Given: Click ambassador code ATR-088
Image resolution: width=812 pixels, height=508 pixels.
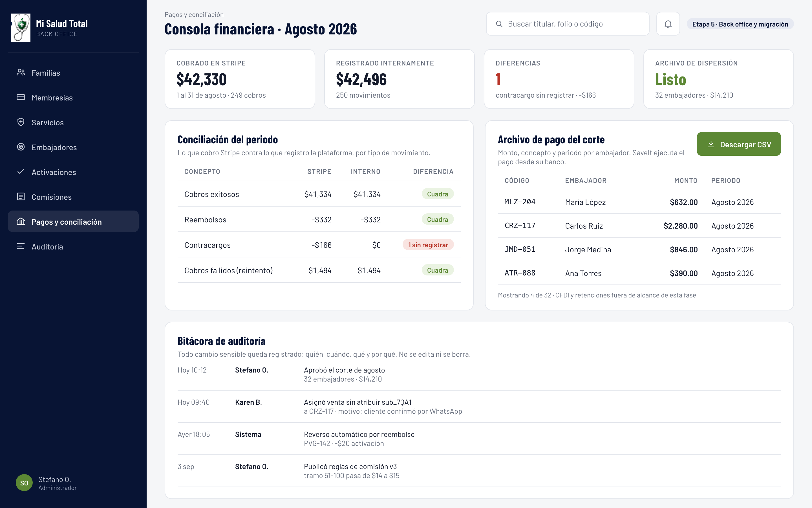Looking at the screenshot, I should point(520,273).
